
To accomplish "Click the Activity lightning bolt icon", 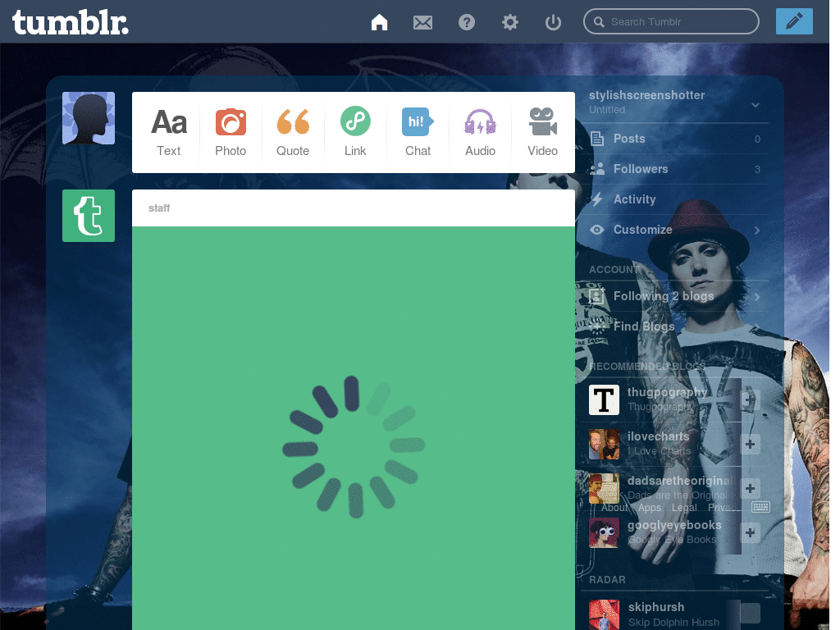I will point(597,199).
